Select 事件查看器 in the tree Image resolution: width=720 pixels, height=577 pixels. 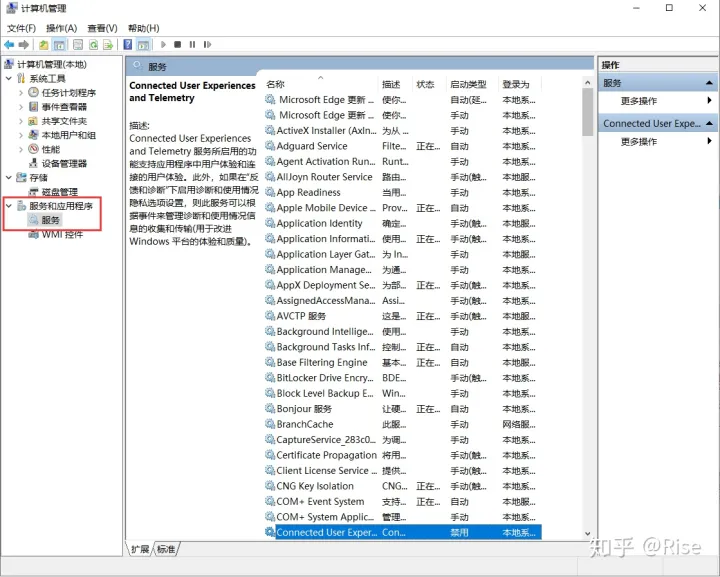tap(64, 107)
